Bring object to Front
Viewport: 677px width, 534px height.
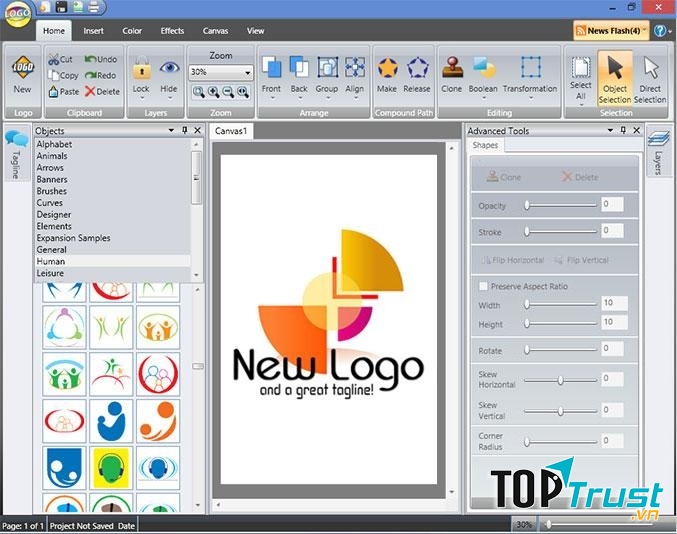click(x=271, y=76)
